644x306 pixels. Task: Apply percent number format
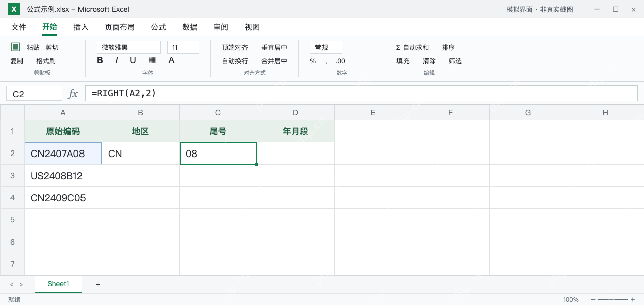pyautogui.click(x=313, y=61)
